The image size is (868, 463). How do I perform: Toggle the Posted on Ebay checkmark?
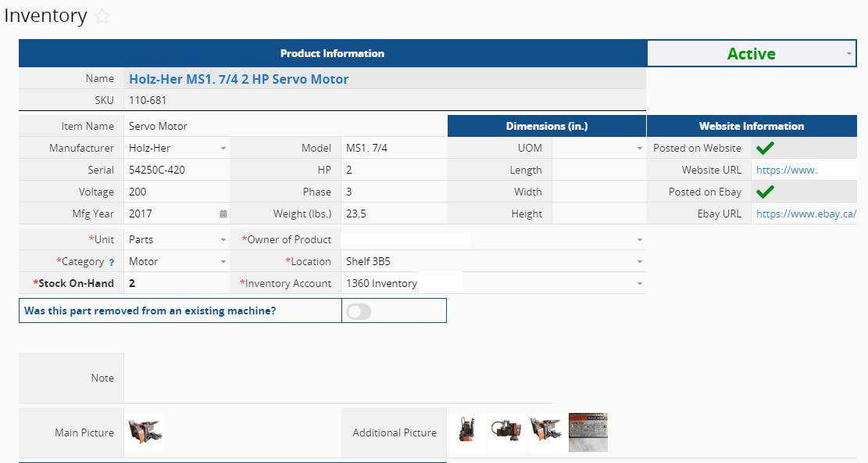pos(765,192)
